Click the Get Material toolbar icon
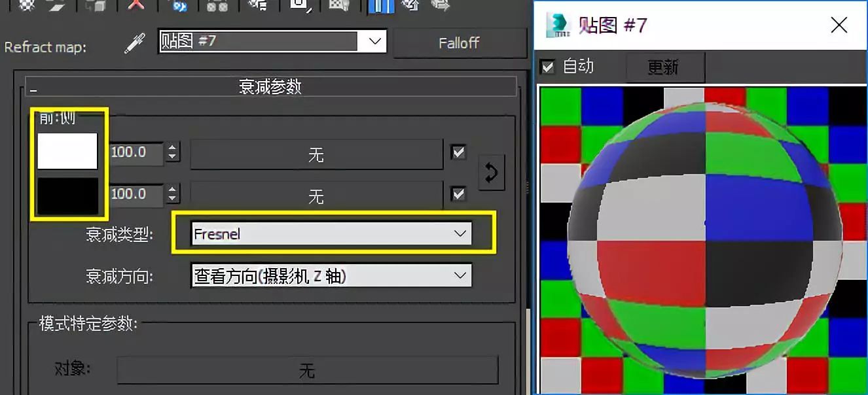Viewport: 868px width, 395px height. pos(26,5)
